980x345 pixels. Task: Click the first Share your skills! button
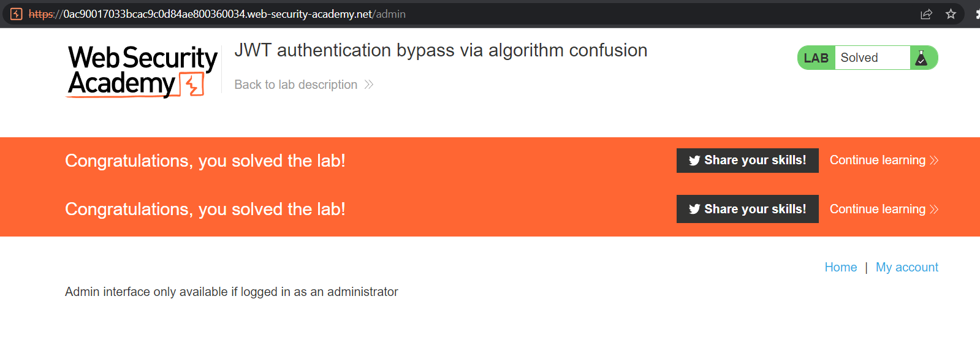point(748,161)
